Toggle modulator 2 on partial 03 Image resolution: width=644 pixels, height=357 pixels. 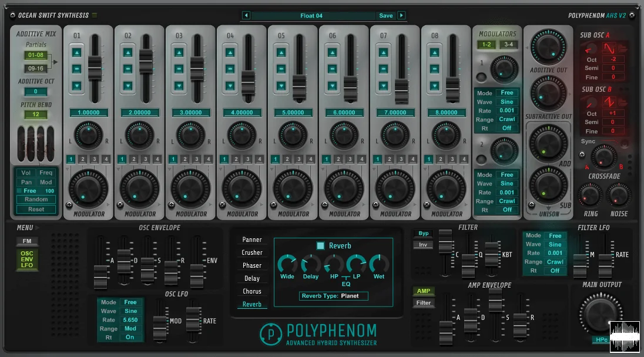[x=185, y=159]
